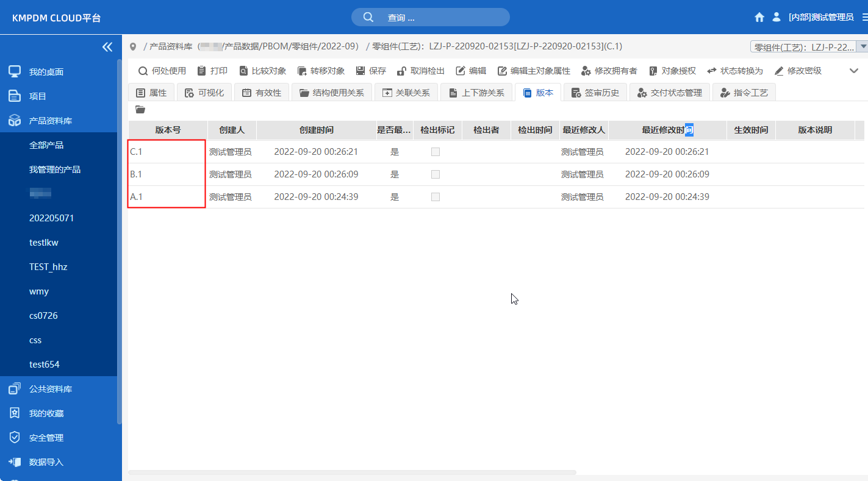The width and height of the screenshot is (868, 481).
Task: Open the 属性 properties tab
Action: tap(151, 92)
